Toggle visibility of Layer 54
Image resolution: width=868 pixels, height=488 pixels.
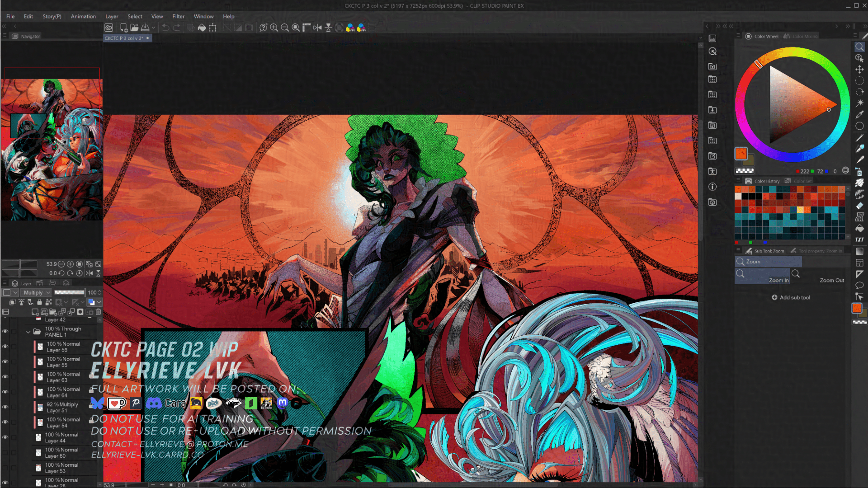[5, 422]
